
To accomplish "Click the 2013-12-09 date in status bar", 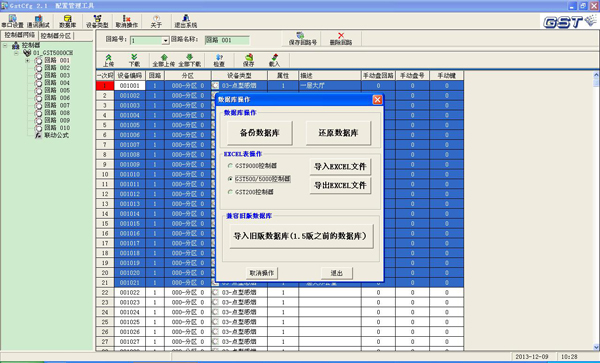I will coord(532,356).
